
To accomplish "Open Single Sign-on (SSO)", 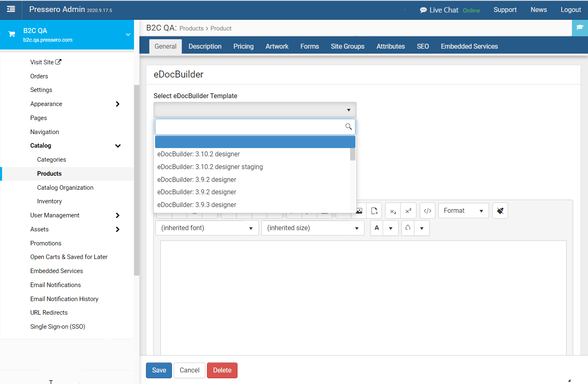I will 58,327.
